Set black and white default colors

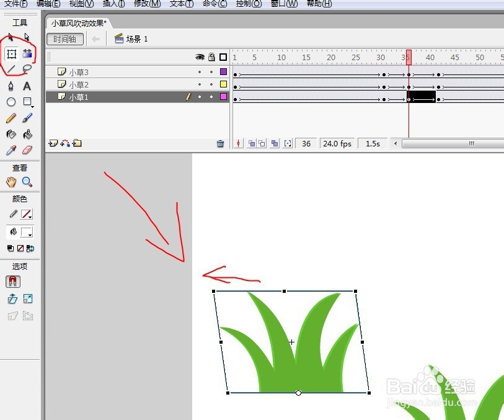11,248
